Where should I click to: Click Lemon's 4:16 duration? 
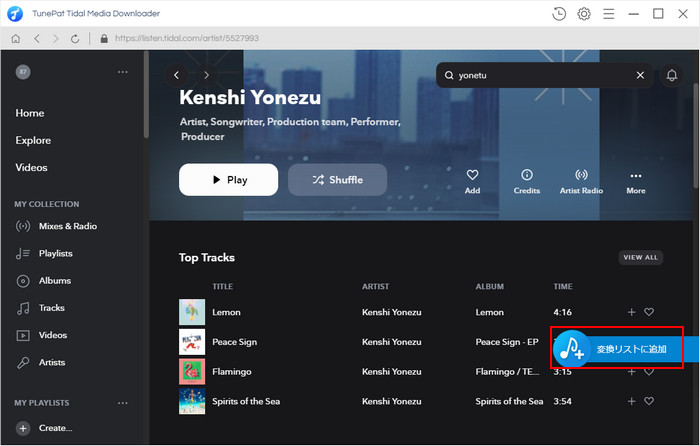click(x=562, y=312)
